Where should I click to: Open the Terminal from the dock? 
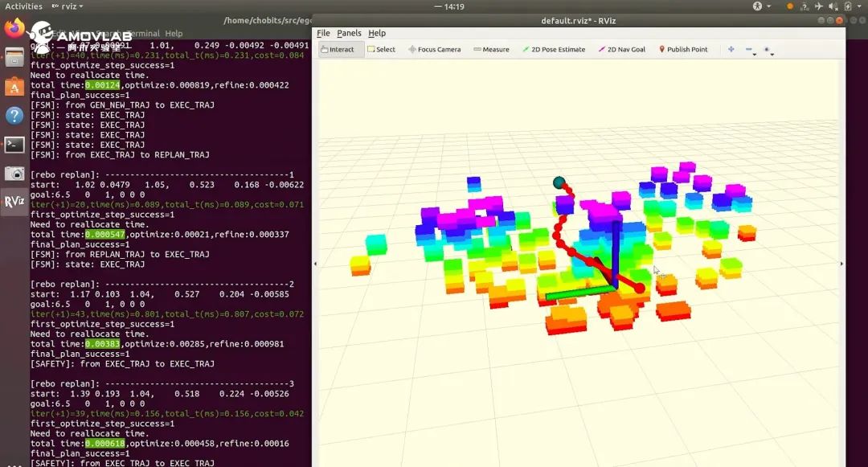pyautogui.click(x=14, y=145)
